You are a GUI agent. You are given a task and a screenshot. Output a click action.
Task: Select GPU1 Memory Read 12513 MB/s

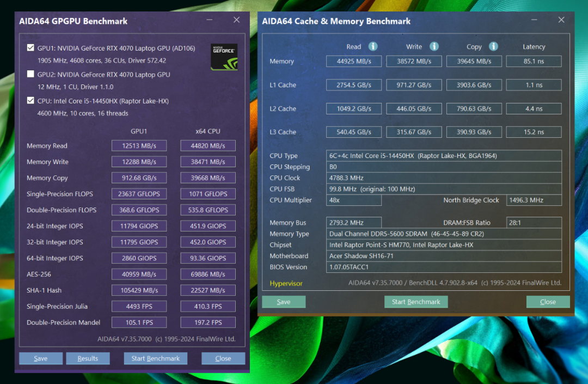(139, 145)
